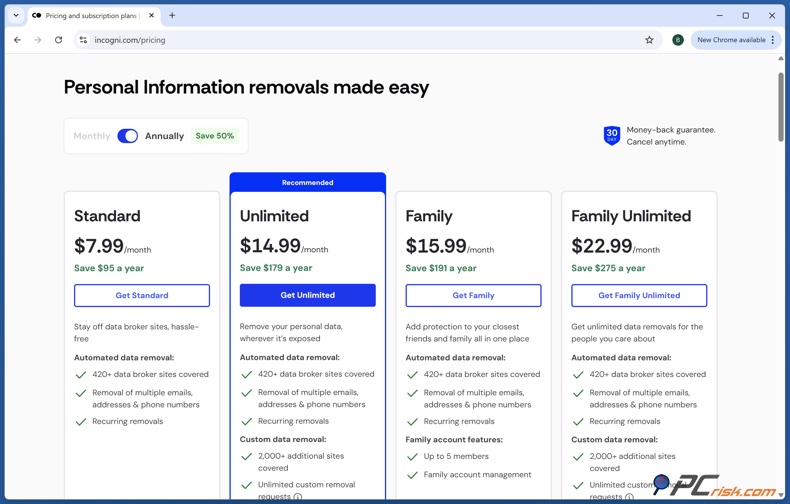Choose the Get Standard button
Screen dimensions: 790x504
click(142, 295)
